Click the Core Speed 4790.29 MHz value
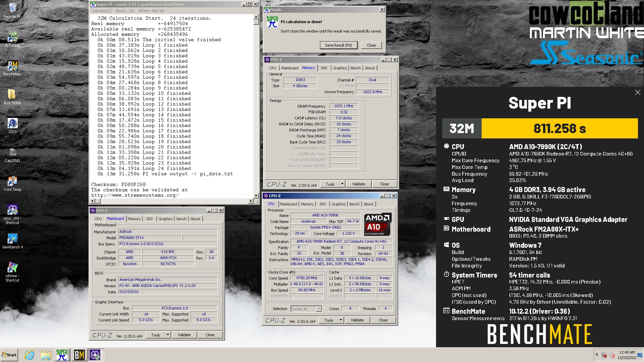 coord(307,278)
